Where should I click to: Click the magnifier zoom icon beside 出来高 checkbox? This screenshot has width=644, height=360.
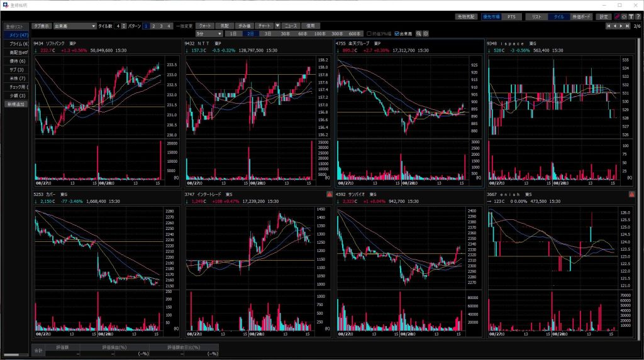tap(419, 33)
